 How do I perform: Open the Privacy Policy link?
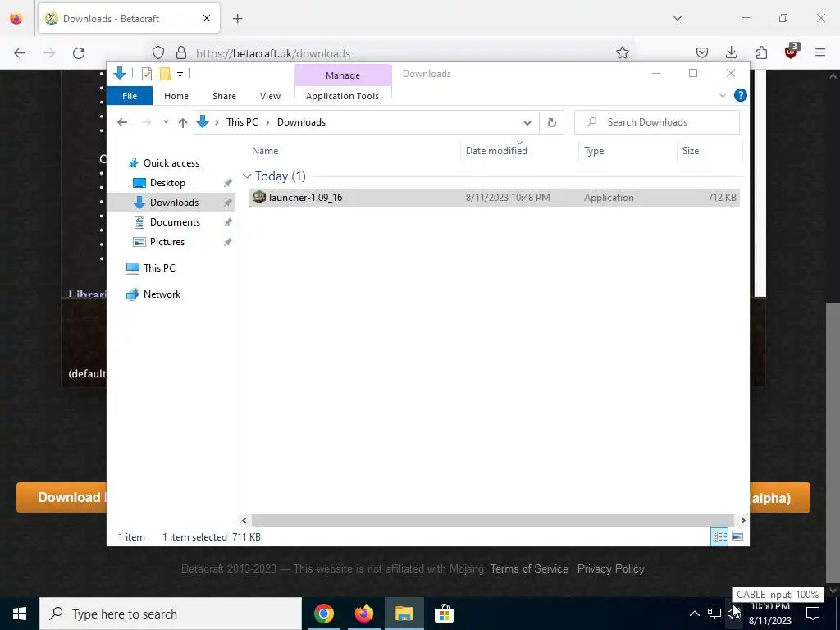click(x=610, y=569)
